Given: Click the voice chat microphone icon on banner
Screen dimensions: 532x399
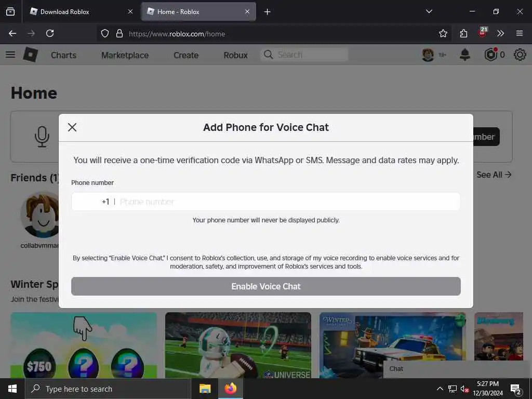Looking at the screenshot, I should [x=42, y=137].
